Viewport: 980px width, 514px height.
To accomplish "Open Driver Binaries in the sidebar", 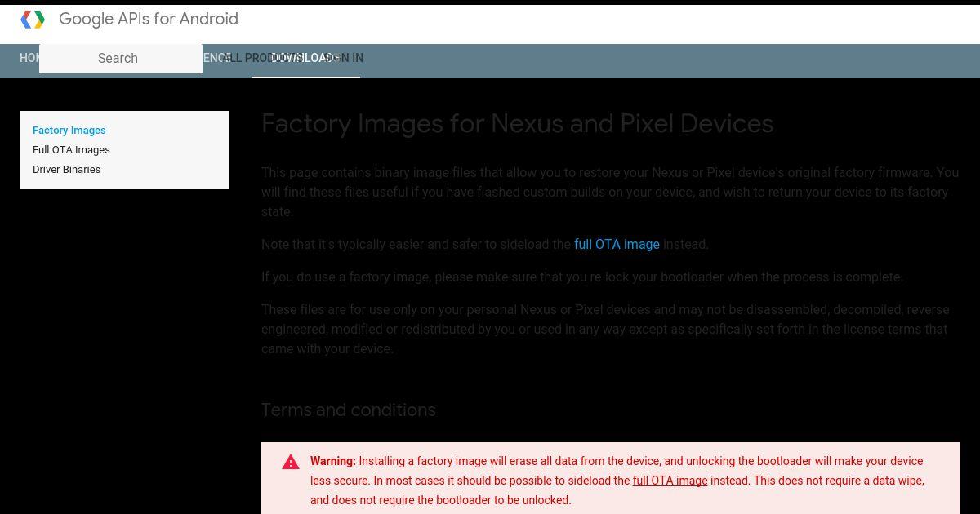I will click(66, 169).
